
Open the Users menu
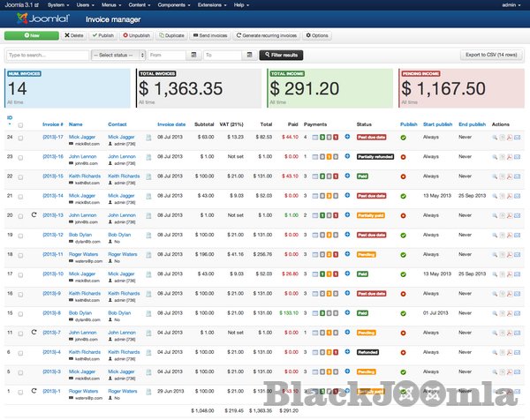[x=86, y=4]
